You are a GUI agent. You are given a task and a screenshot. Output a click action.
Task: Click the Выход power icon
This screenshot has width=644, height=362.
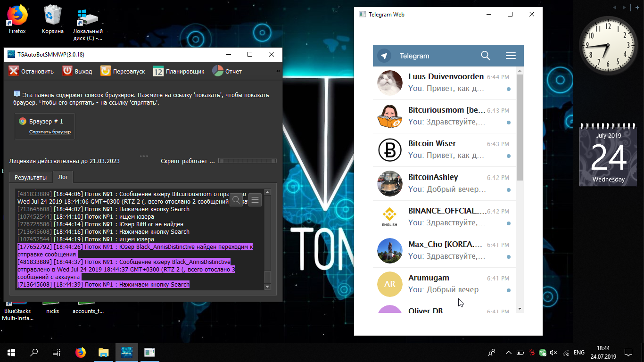tap(67, 71)
